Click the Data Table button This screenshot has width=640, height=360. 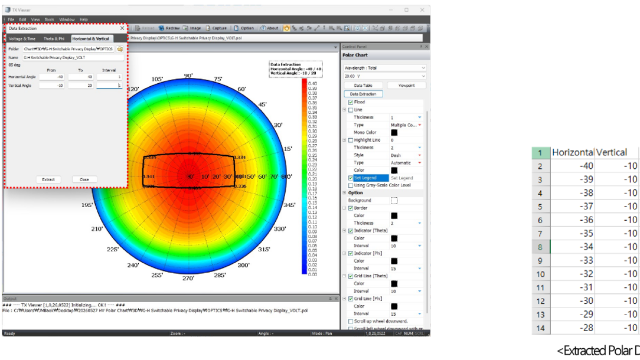pos(363,86)
